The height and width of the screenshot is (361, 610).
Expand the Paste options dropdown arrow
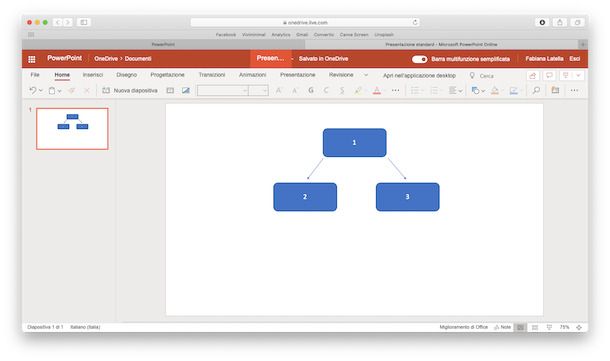60,91
